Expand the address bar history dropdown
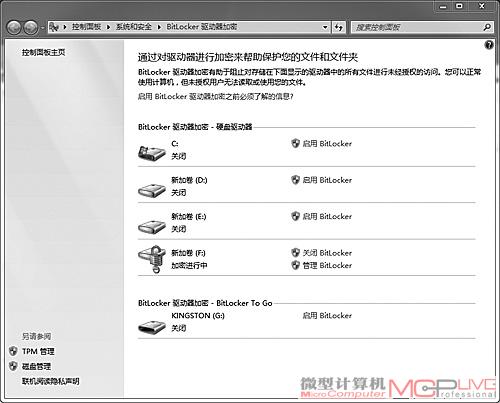500x403 pixels. pyautogui.click(x=325, y=27)
